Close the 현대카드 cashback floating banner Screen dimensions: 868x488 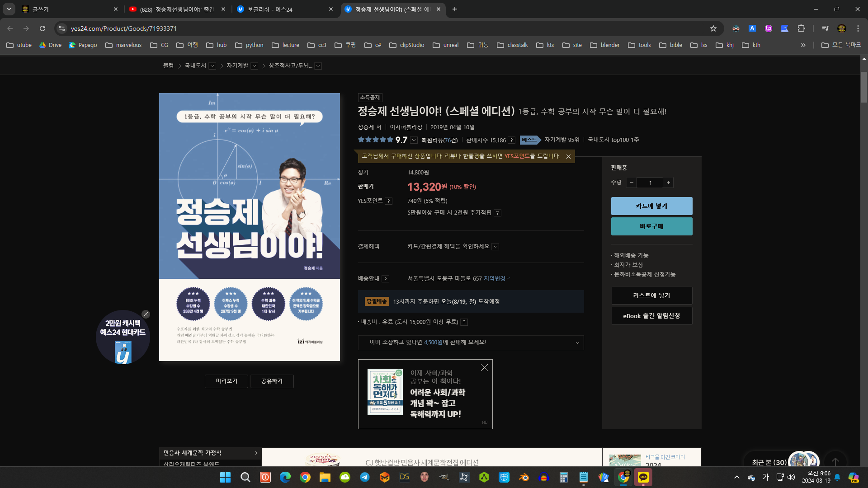[x=146, y=314]
